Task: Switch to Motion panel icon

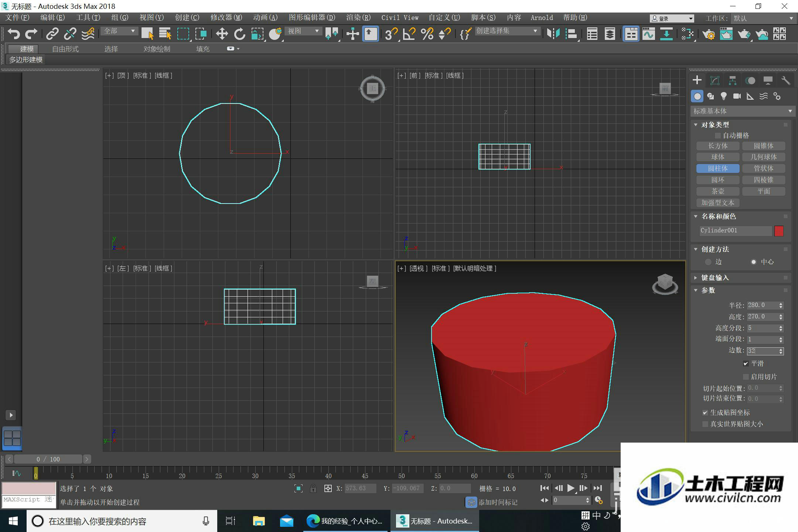Action: pos(750,81)
